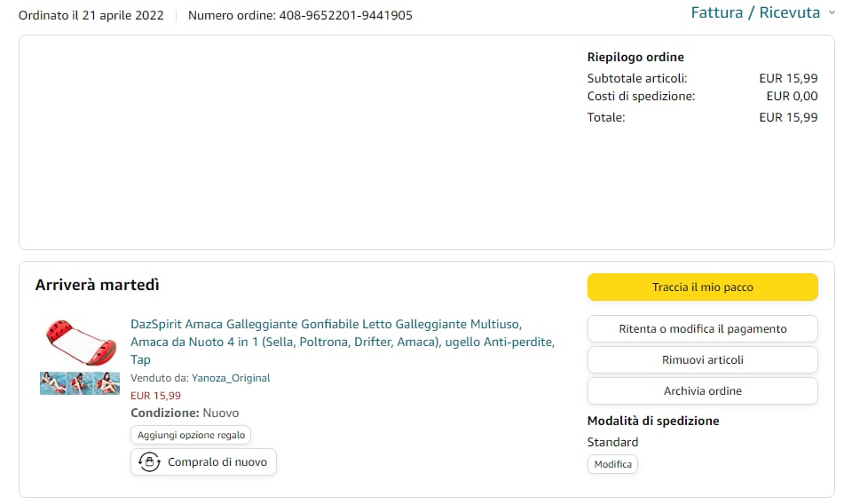The height and width of the screenshot is (504, 852).
Task: Click Ritenta o modifica il pagamento
Action: tap(702, 328)
